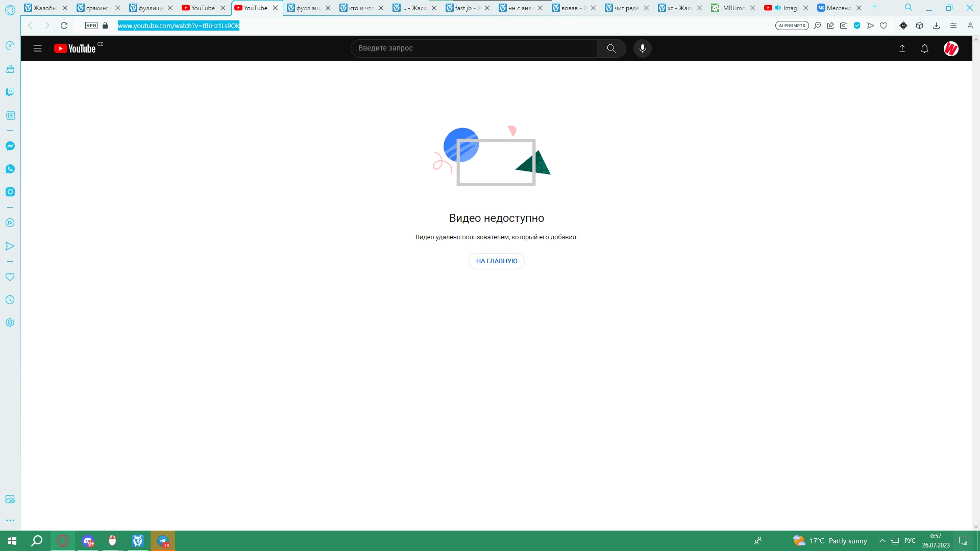Viewport: 980px width, 551px height.
Task: Start voice search with microphone icon
Action: [642, 48]
